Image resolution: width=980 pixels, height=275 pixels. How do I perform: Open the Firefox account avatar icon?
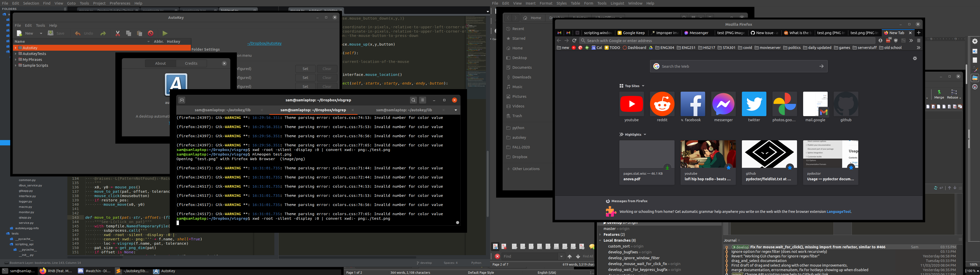(x=880, y=41)
